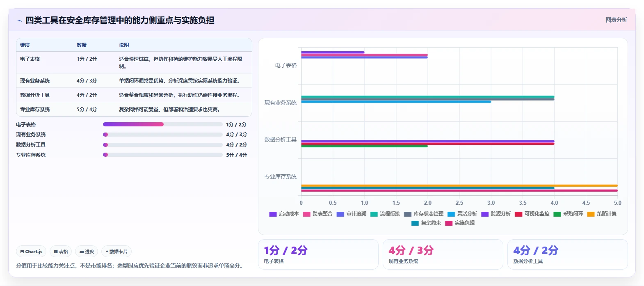
Task: Toggle the 流程衔接 legend series
Action: click(385, 214)
